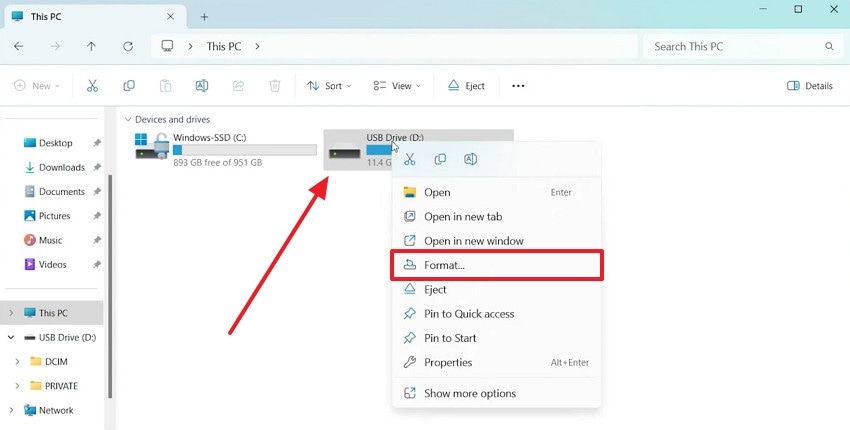This screenshot has height=430, width=850.
Task: Unpin Music using its pin icon
Action: coord(96,240)
